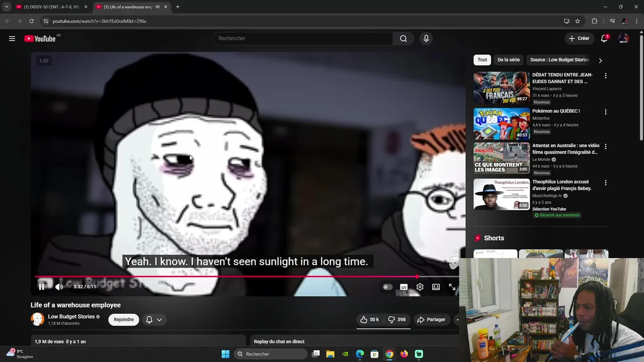
Task: Open the Débat tendu entre Jean-Eudes video thumbnail
Action: 502,88
